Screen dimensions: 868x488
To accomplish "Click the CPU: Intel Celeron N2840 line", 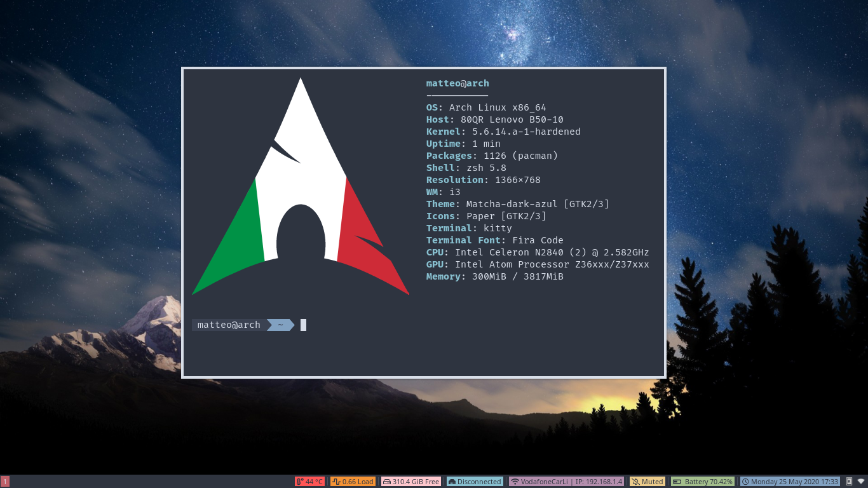I will tap(538, 252).
